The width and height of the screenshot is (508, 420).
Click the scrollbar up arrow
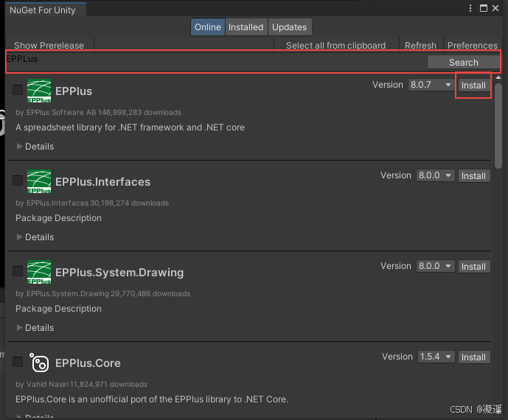(x=498, y=77)
